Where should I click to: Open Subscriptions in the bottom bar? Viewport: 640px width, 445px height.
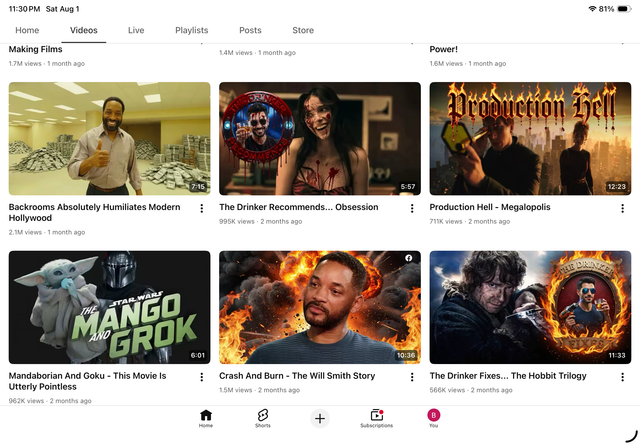tap(376, 418)
